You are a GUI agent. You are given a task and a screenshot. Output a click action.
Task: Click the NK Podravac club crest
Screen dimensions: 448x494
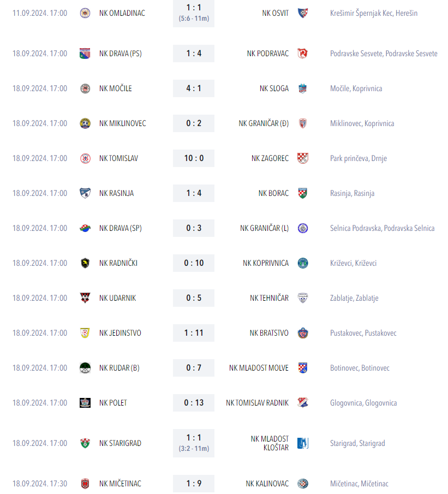(303, 53)
